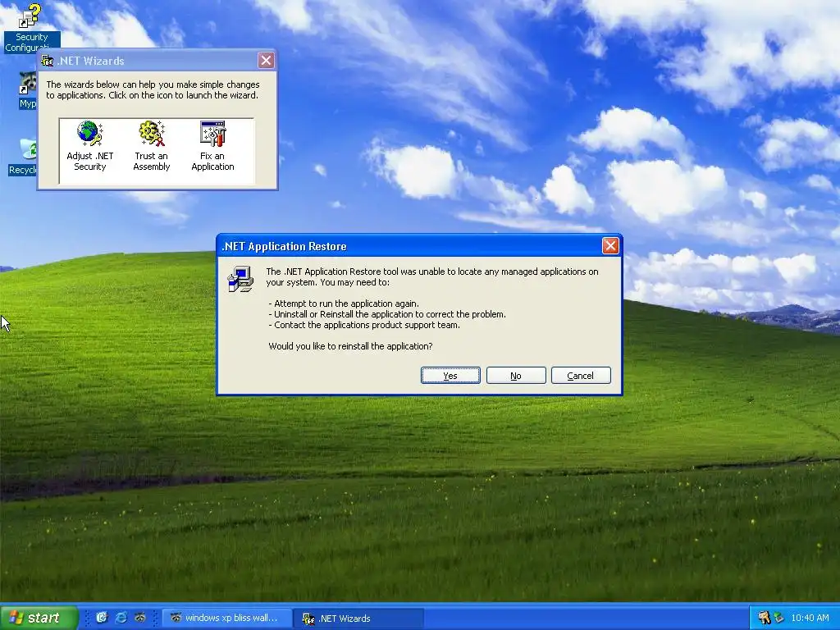
Task: Launch the Fix an Application wizard
Action: (212, 146)
